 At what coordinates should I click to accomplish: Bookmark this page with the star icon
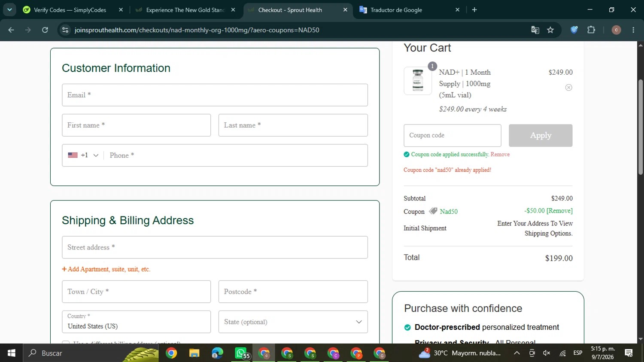pos(550,30)
